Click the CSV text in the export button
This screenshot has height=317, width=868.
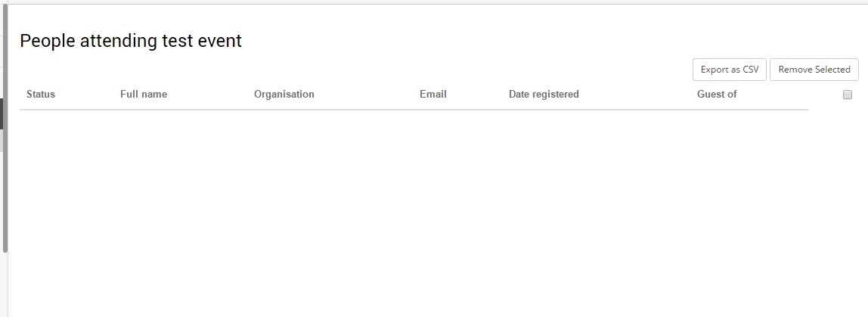click(750, 70)
